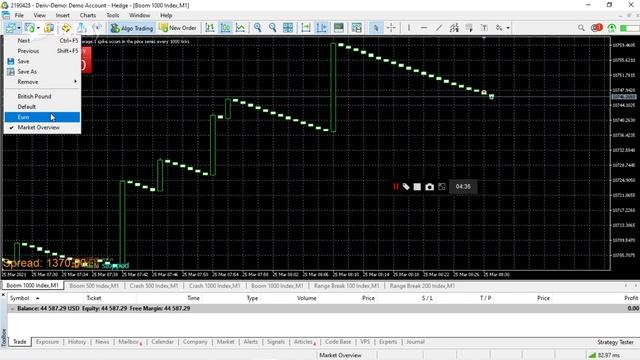Pick the text label drawing tool
This screenshot has width=640, height=360.
pos(484,28)
